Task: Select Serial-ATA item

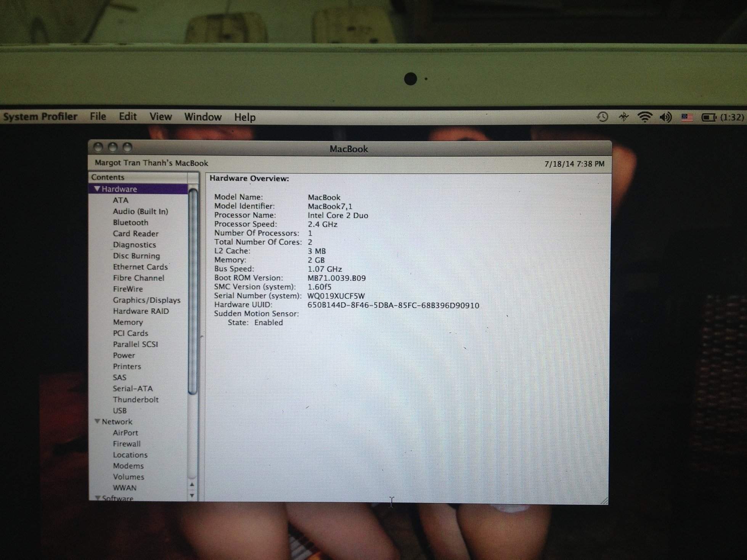Action: tap(133, 388)
